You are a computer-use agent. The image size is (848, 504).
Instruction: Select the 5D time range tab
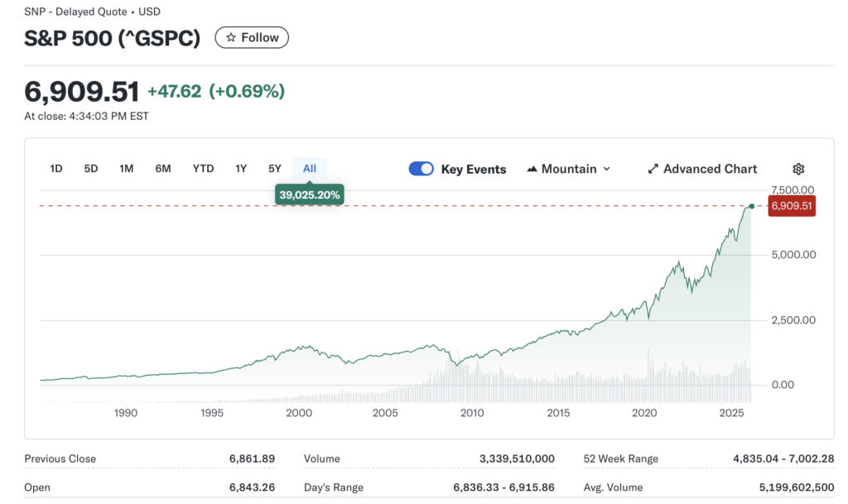pyautogui.click(x=91, y=169)
